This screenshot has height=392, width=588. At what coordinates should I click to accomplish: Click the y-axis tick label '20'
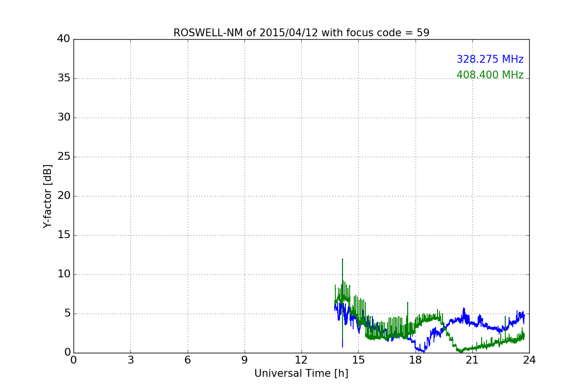(x=64, y=196)
